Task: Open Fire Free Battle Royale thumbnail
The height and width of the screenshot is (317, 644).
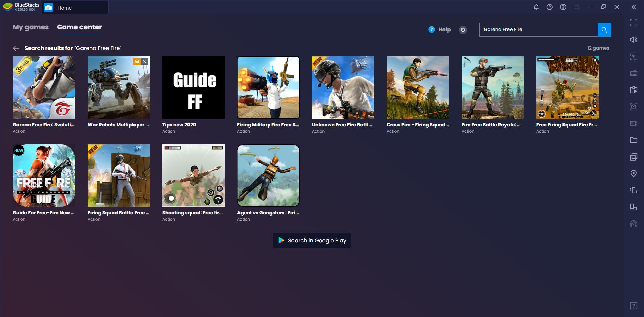Action: pyautogui.click(x=493, y=87)
